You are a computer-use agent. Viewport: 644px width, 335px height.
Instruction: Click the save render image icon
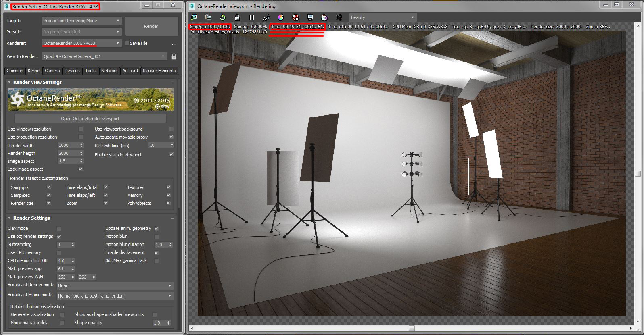[x=194, y=17]
